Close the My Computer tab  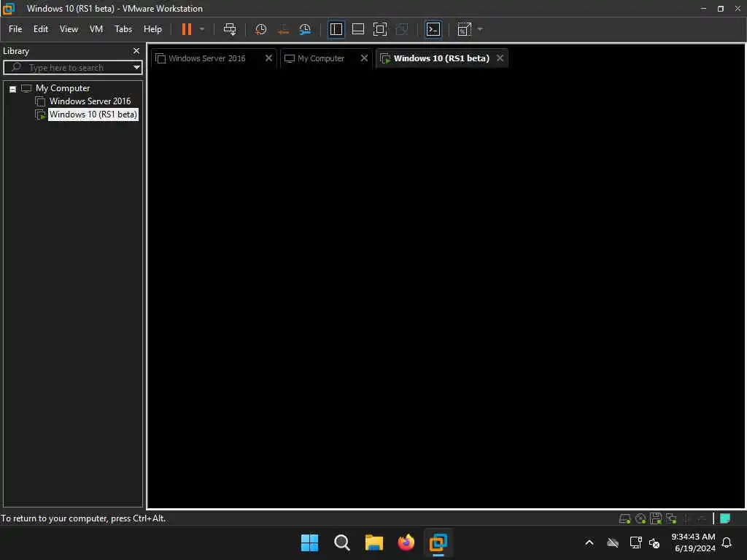[364, 58]
